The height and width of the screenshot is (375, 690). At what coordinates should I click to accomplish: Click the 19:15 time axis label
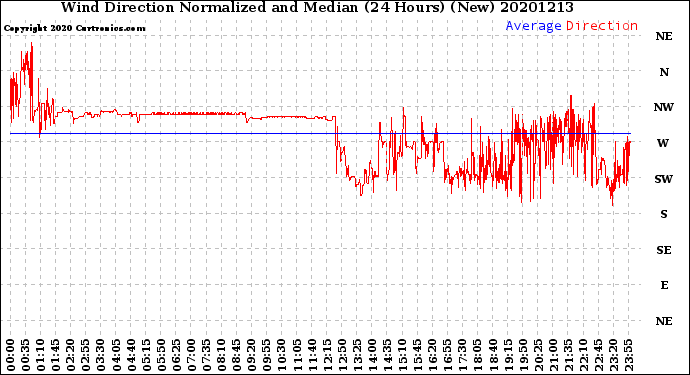pos(507,354)
